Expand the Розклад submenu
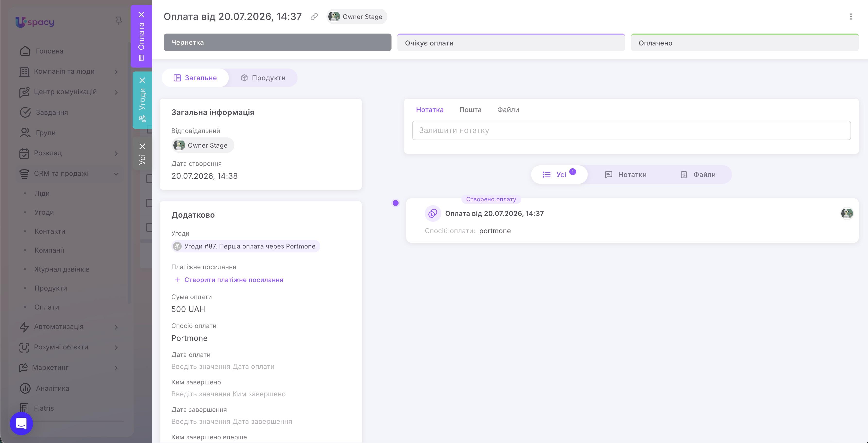 pos(116,153)
